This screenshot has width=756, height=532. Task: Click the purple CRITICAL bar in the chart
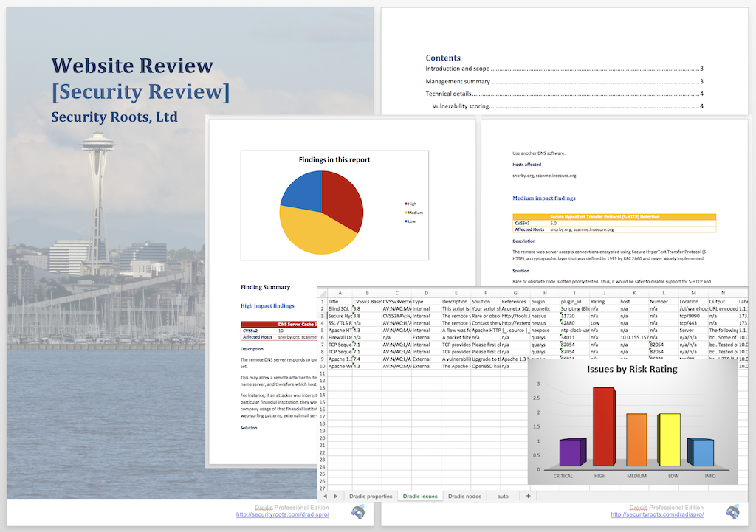coord(572,452)
